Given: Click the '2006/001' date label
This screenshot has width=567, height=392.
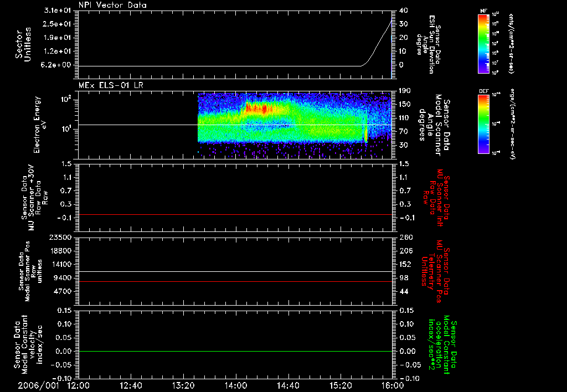Looking at the screenshot, I should click(x=38, y=386).
